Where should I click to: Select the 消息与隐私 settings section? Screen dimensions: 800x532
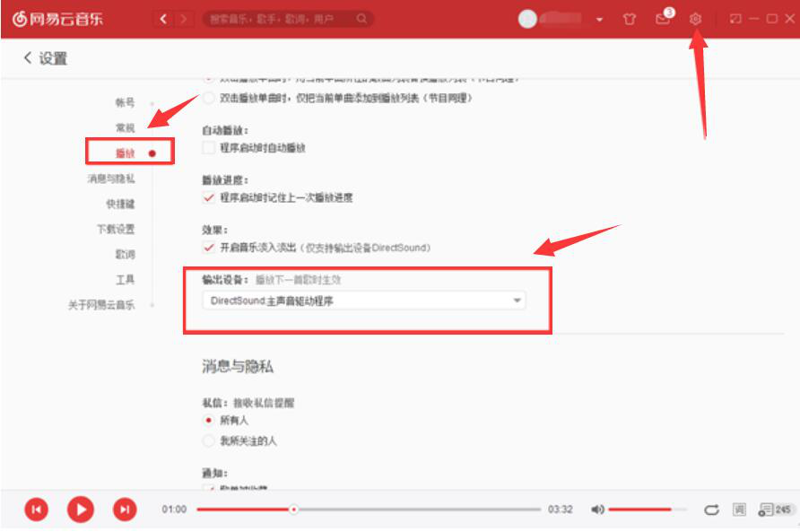pyautogui.click(x=111, y=179)
